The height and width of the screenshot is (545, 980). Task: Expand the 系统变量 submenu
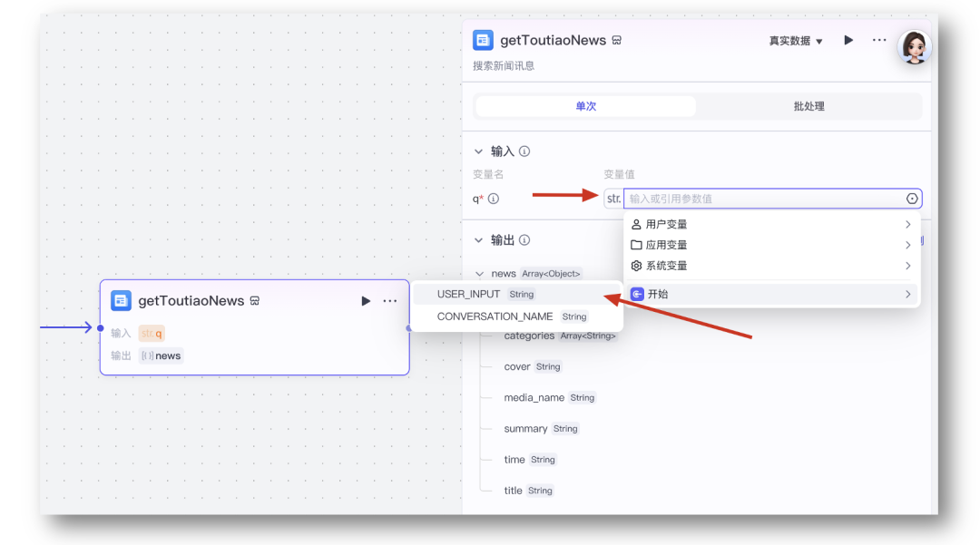pos(771,266)
